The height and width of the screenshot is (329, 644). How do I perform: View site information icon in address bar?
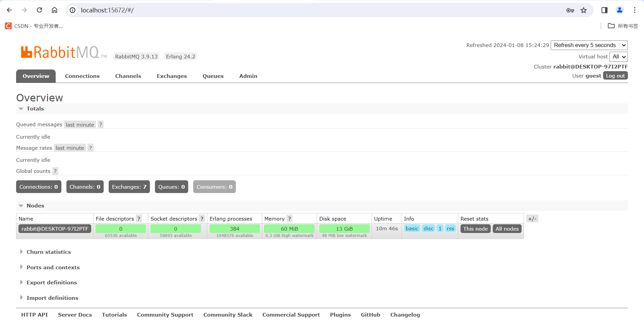point(72,10)
